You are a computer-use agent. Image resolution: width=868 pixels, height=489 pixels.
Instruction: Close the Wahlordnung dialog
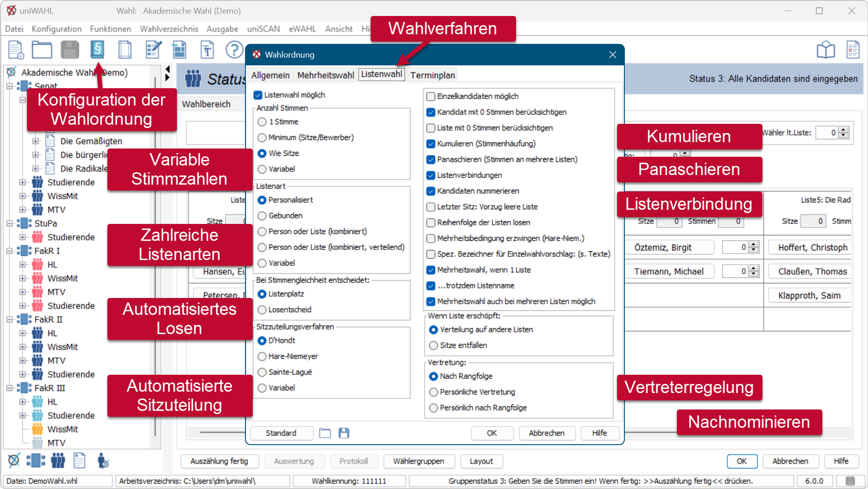612,55
